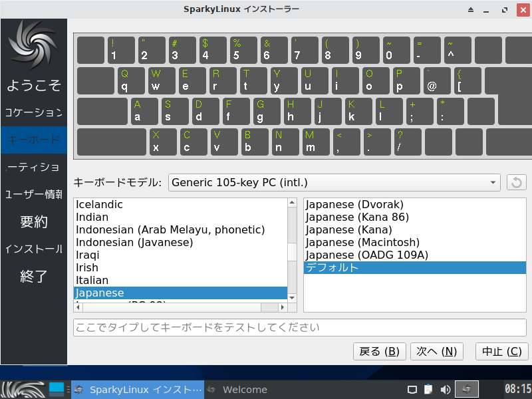Viewport: 532px width, 399px height.
Task: Click the keyboard test input field
Action: pos(300,327)
